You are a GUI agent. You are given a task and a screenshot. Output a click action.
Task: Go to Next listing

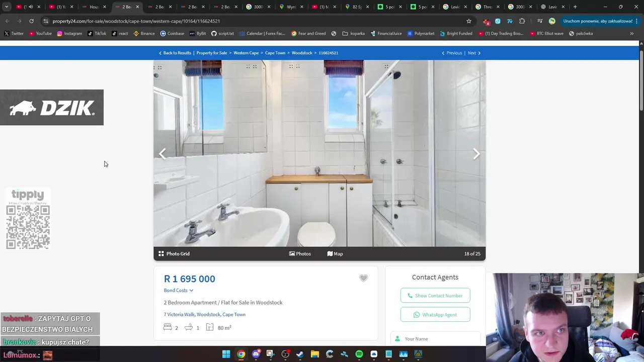tap(474, 53)
